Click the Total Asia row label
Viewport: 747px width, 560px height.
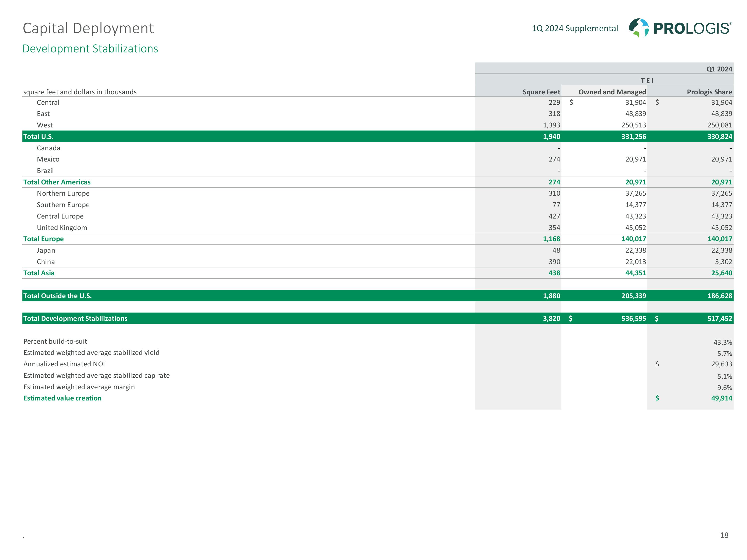click(39, 273)
